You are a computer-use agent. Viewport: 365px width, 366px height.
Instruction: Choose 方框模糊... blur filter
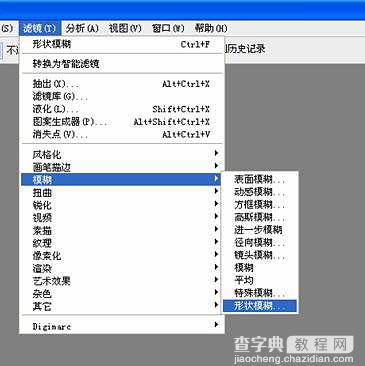coord(260,205)
